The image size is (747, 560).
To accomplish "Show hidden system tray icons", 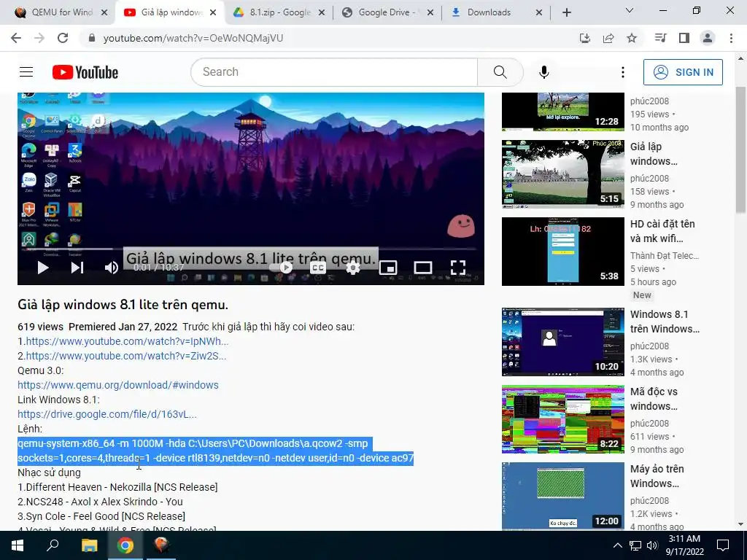I will tap(617, 545).
